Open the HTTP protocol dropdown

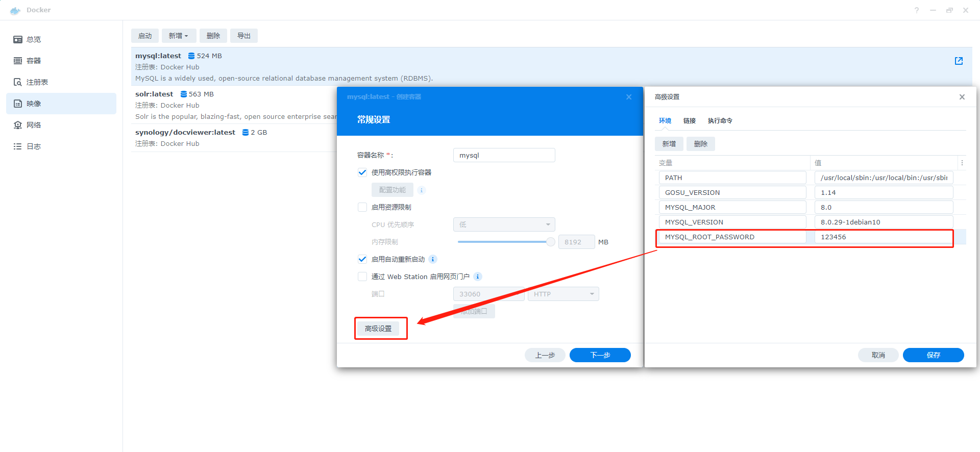[x=563, y=294]
